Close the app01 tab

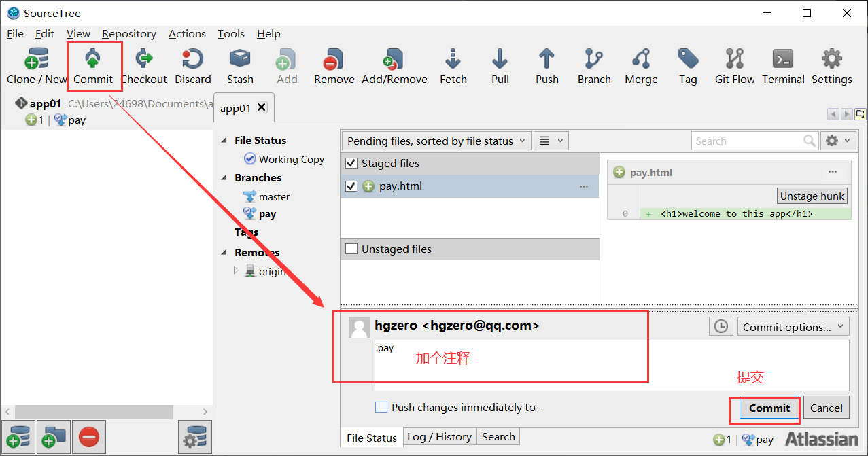click(x=262, y=107)
